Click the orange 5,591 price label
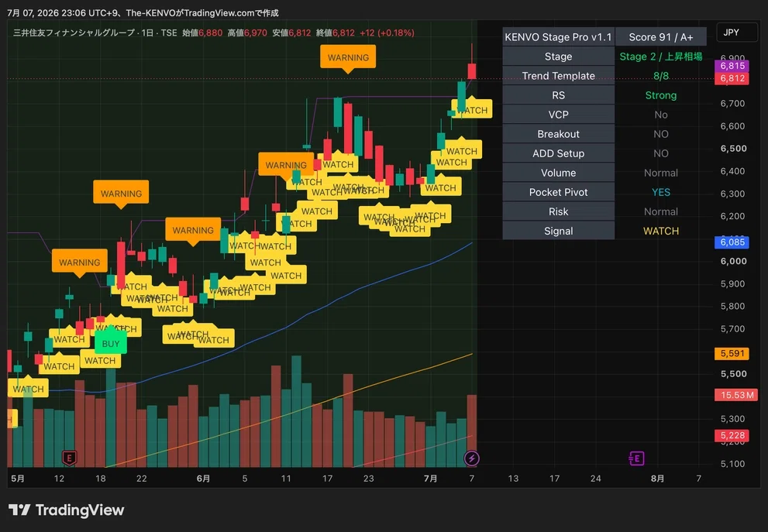768x532 pixels. (732, 353)
